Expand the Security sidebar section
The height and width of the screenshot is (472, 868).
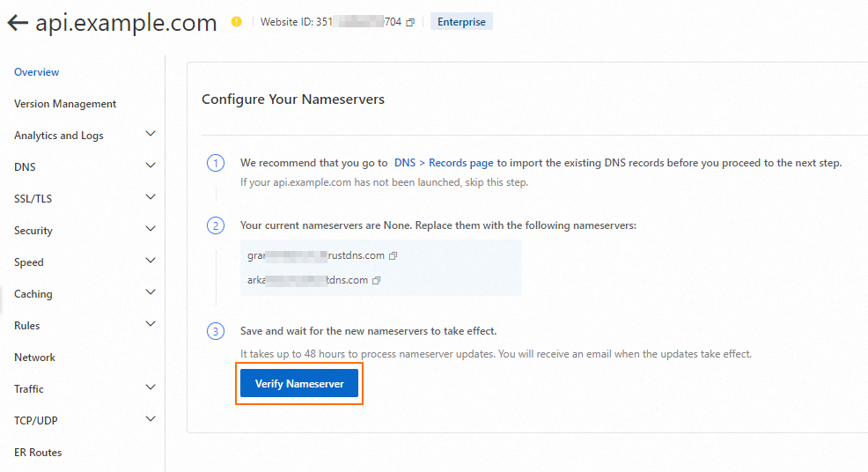151,230
